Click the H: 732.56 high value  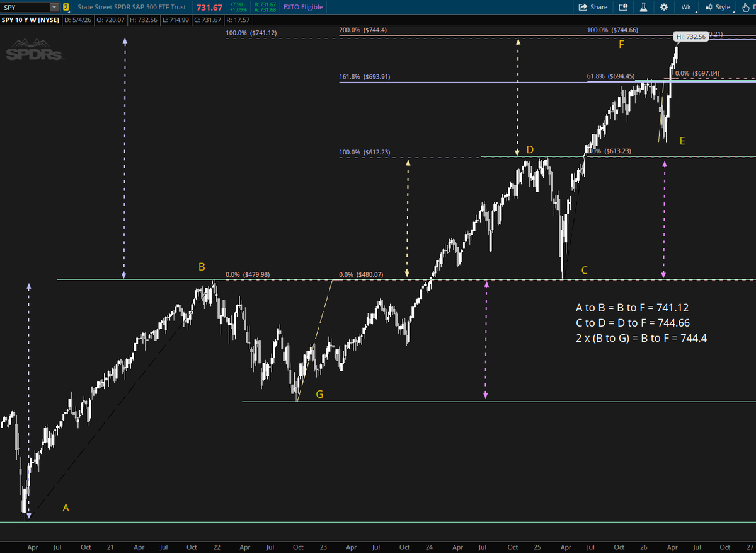click(143, 20)
